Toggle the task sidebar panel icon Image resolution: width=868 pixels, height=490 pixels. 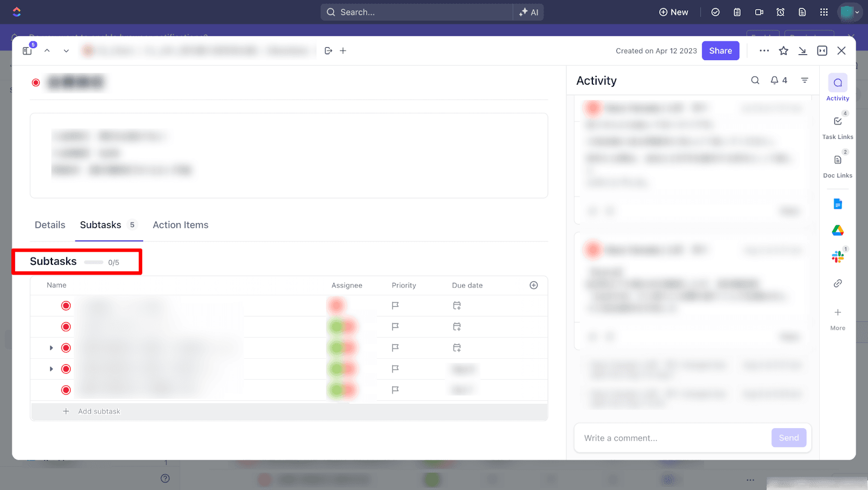pyautogui.click(x=27, y=50)
